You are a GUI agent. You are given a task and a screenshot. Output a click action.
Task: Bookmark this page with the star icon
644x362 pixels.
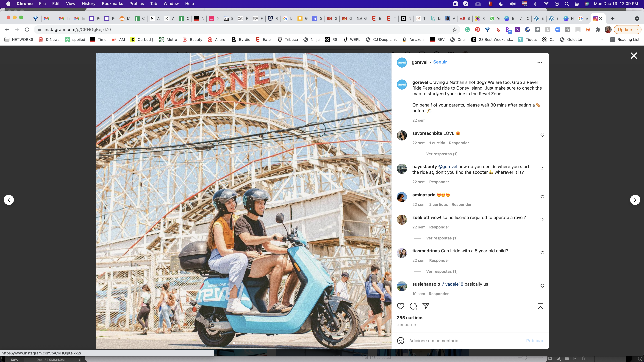(455, 30)
